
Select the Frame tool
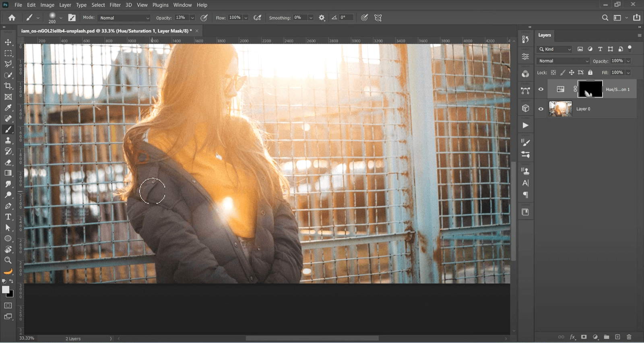click(8, 97)
